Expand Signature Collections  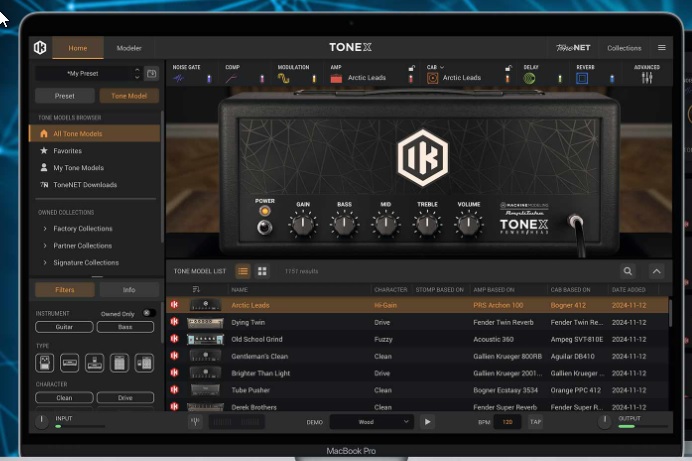pos(45,262)
